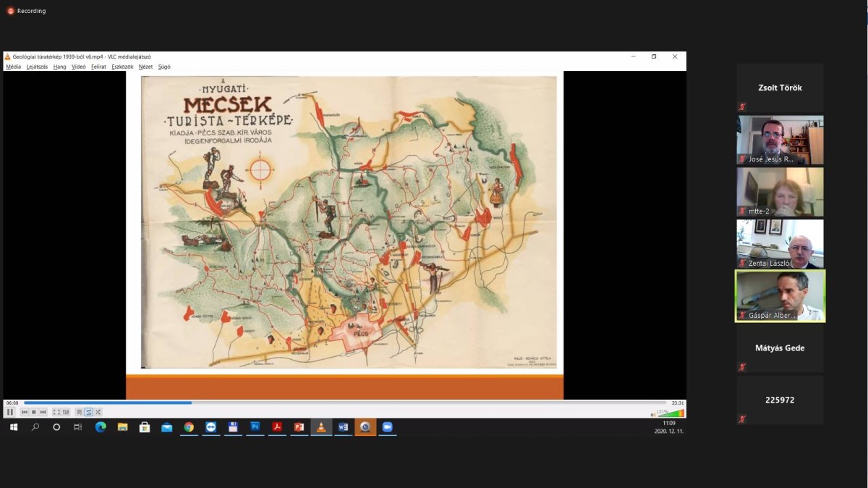
Task: Open the Mail app from taskbar
Action: (x=166, y=427)
